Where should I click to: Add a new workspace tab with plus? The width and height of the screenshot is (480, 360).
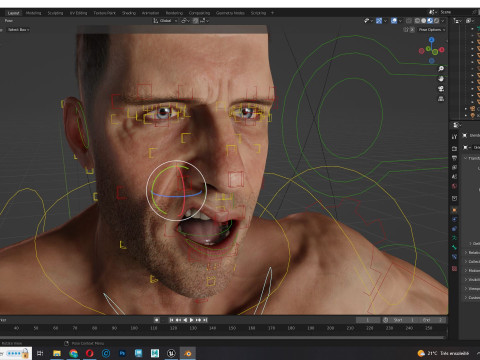click(x=272, y=13)
